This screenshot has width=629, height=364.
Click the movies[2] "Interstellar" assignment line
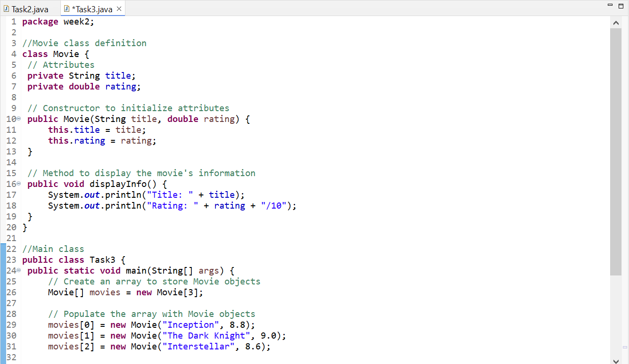click(159, 347)
